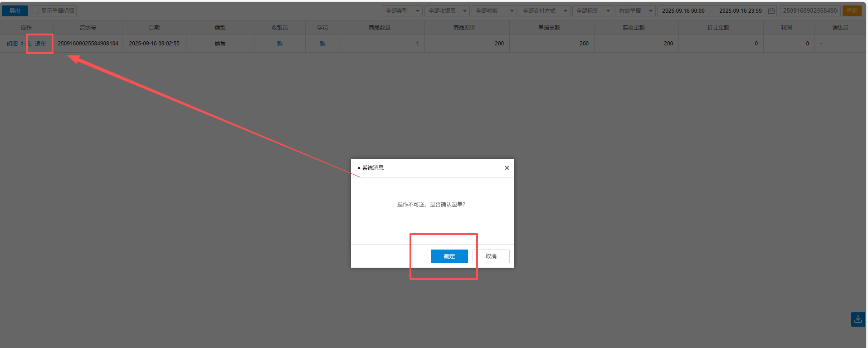This screenshot has width=868, height=348.
Task: Confirm refund with the 确定 button
Action: pos(449,256)
